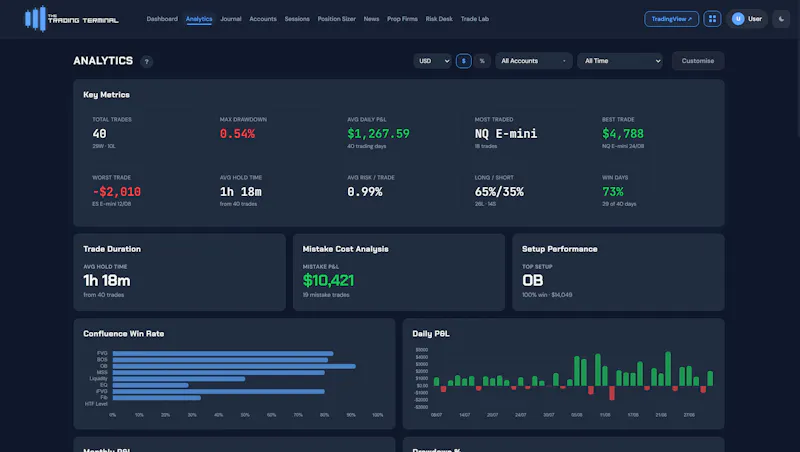The image size is (800, 452).
Task: Click the User profile button
Action: [747, 19]
